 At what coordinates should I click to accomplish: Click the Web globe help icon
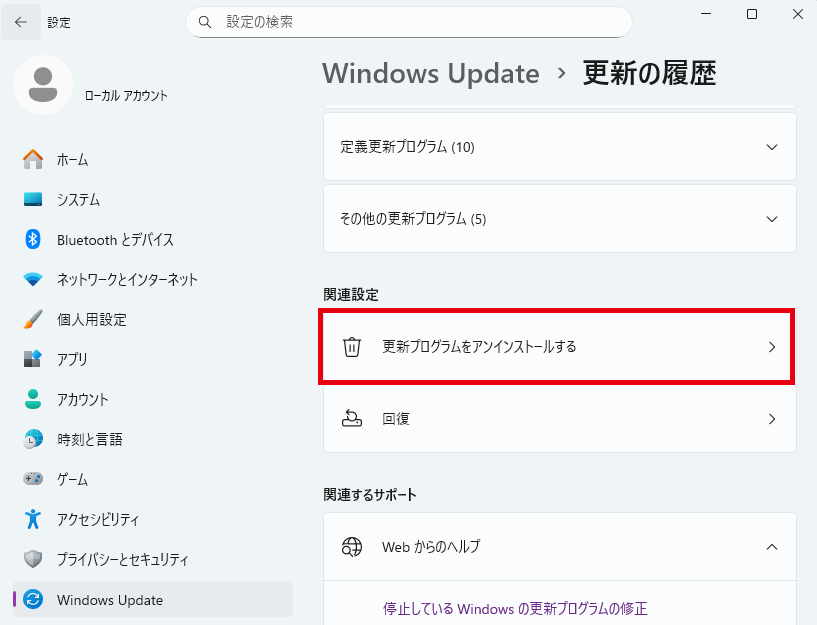(352, 547)
